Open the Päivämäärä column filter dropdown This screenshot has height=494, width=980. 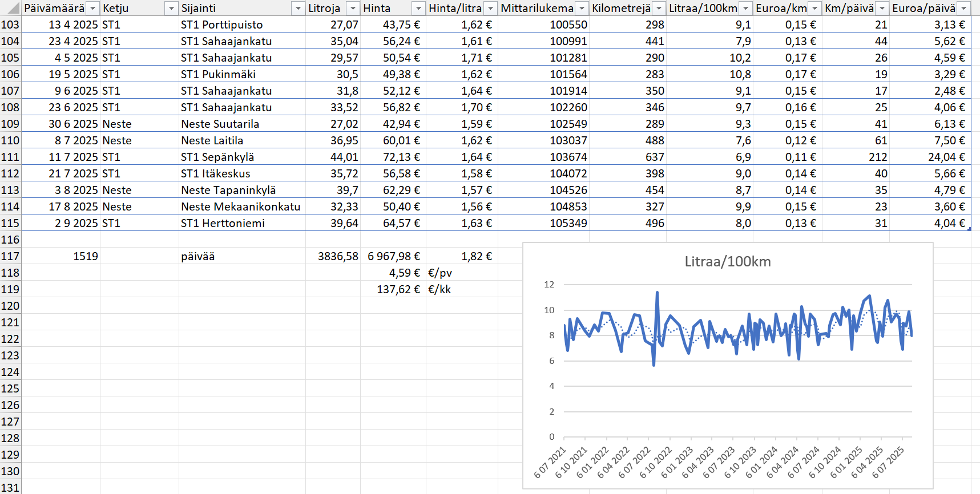[x=92, y=9]
